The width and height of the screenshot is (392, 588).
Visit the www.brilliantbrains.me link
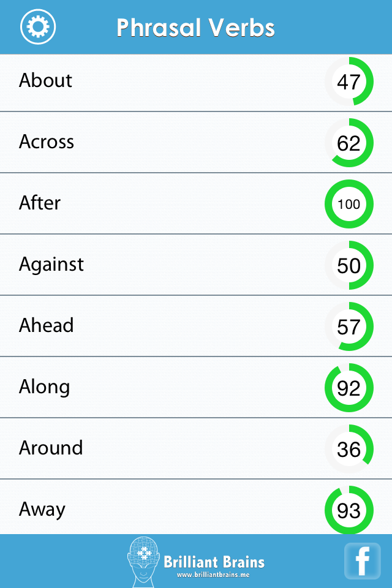click(213, 575)
